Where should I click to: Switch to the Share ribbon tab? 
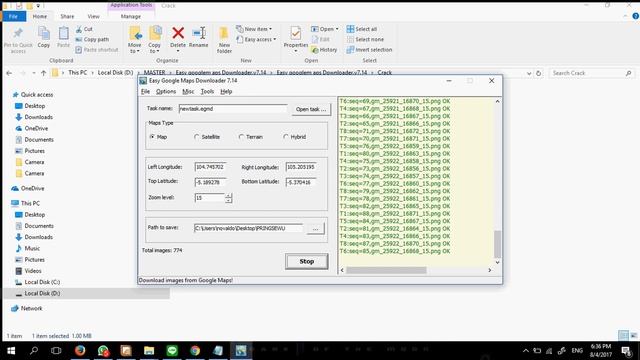pos(67,16)
